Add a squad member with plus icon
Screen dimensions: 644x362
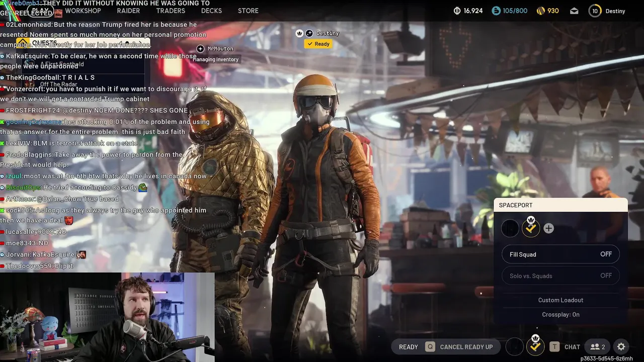coord(548,228)
